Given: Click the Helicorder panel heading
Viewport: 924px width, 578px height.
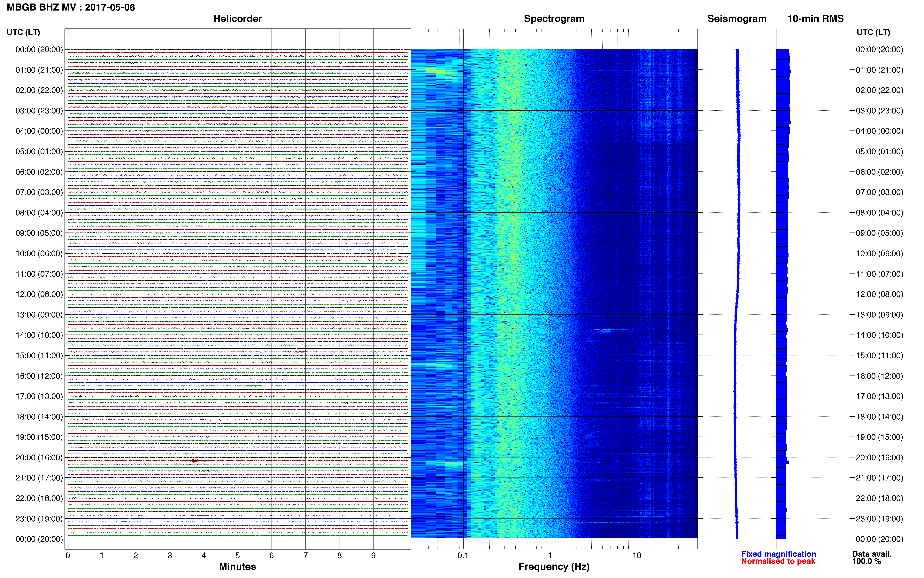Looking at the screenshot, I should pyautogui.click(x=237, y=18).
